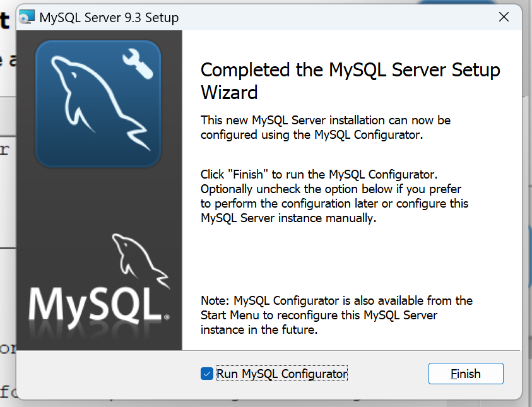The height and width of the screenshot is (407, 532).
Task: Close the MySQL Server 9.3 Setup window
Action: 504,18
